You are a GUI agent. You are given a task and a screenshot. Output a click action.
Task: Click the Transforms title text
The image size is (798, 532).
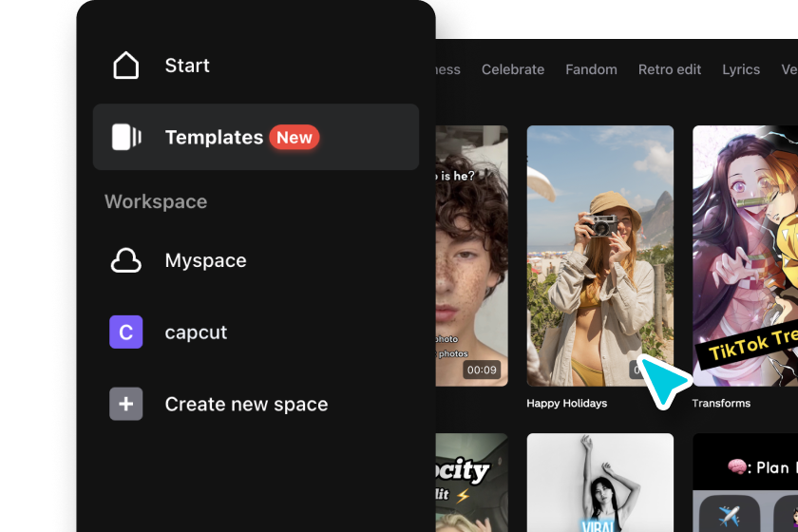coord(721,403)
